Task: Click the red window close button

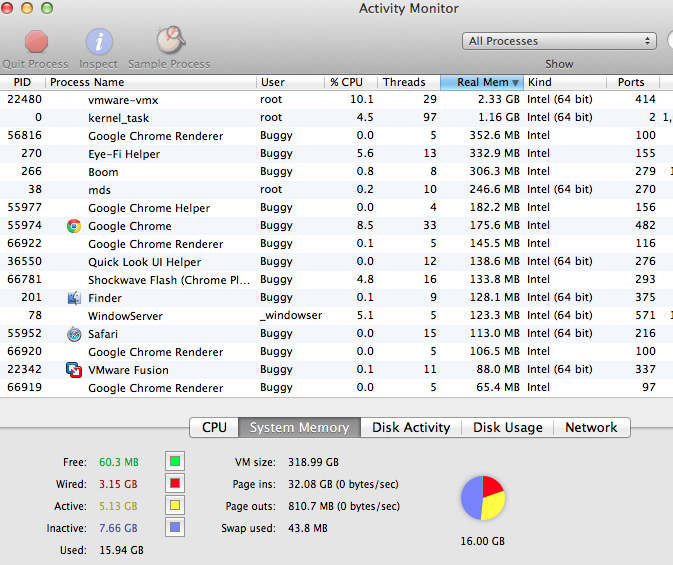Action: 6,8
